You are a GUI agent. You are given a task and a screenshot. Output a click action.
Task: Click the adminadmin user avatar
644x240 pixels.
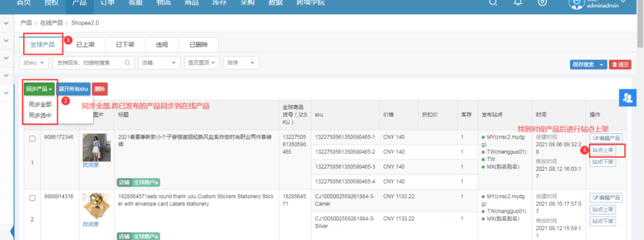pos(576,4)
